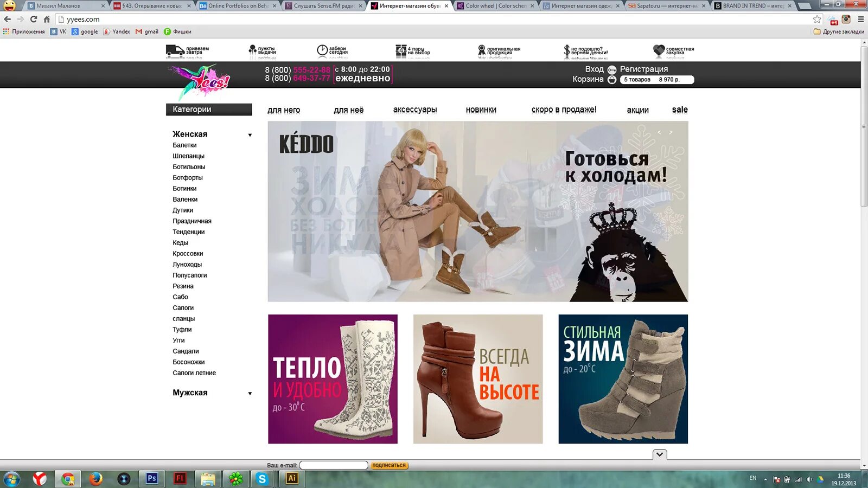This screenshot has height=488, width=868.
Task: Show previous banner slide arrow
Action: [660, 132]
